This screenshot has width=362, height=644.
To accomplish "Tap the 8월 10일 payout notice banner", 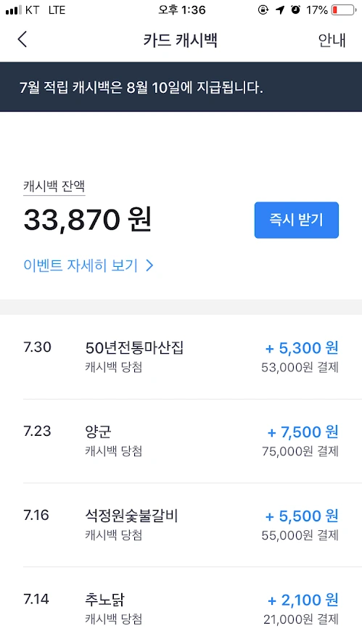I will click(x=181, y=86).
